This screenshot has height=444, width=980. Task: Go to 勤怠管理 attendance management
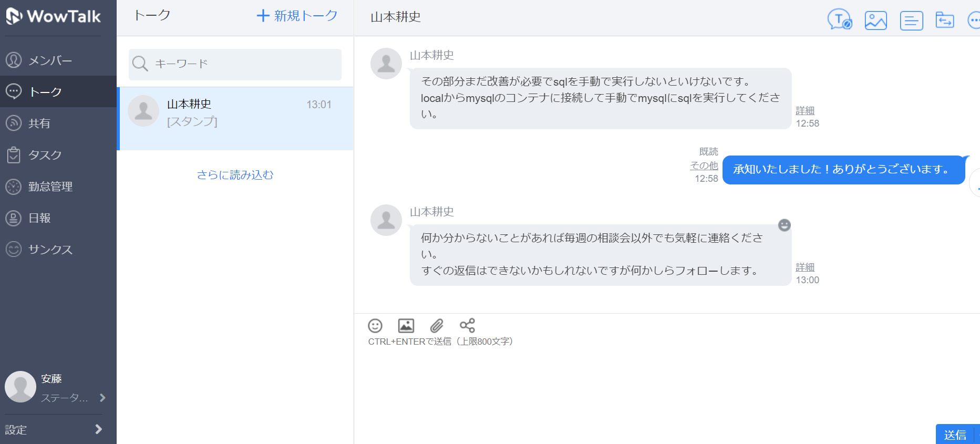[x=50, y=187]
